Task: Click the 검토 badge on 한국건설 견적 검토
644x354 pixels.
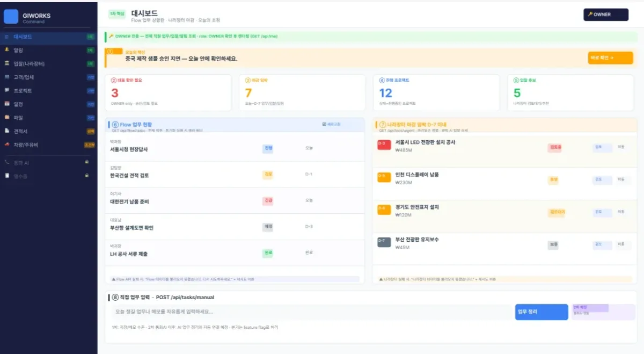Action: click(268, 175)
